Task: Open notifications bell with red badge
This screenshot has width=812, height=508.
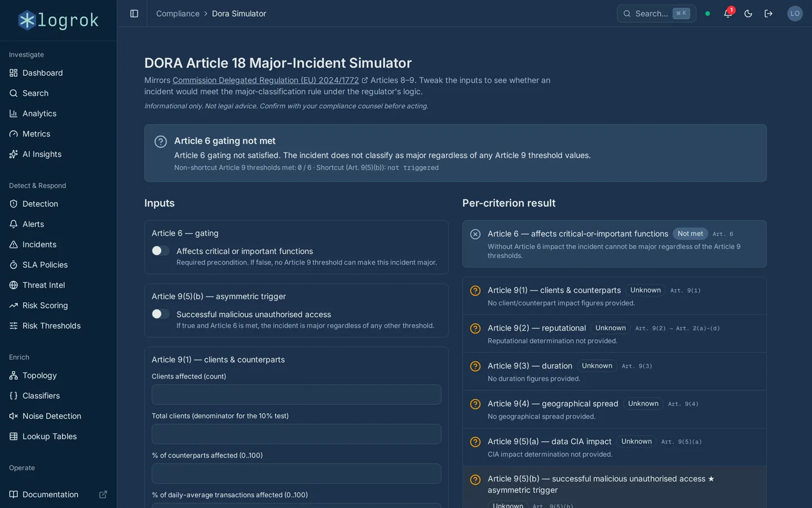Action: click(x=728, y=14)
